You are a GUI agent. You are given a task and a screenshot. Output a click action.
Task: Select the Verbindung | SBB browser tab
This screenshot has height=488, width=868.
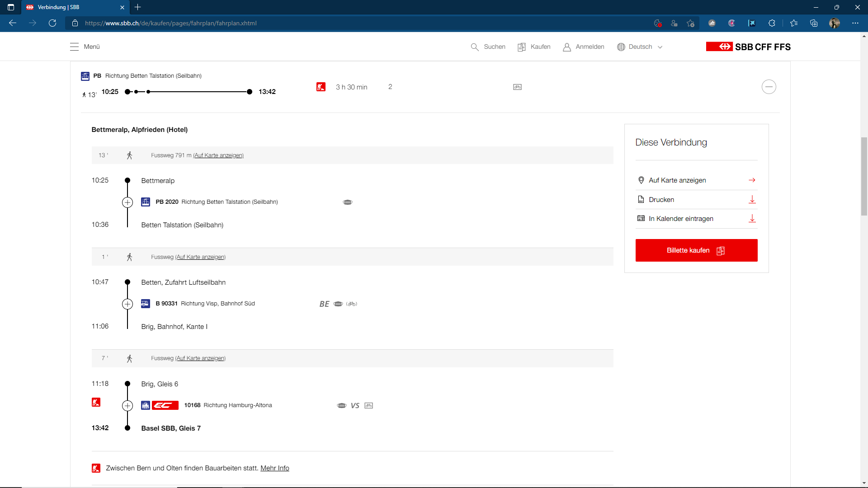tap(75, 7)
